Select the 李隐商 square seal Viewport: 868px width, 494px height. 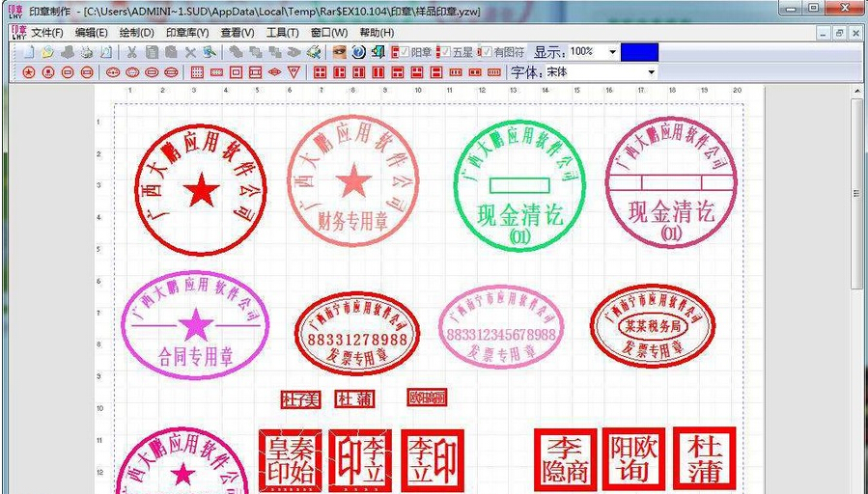565,459
